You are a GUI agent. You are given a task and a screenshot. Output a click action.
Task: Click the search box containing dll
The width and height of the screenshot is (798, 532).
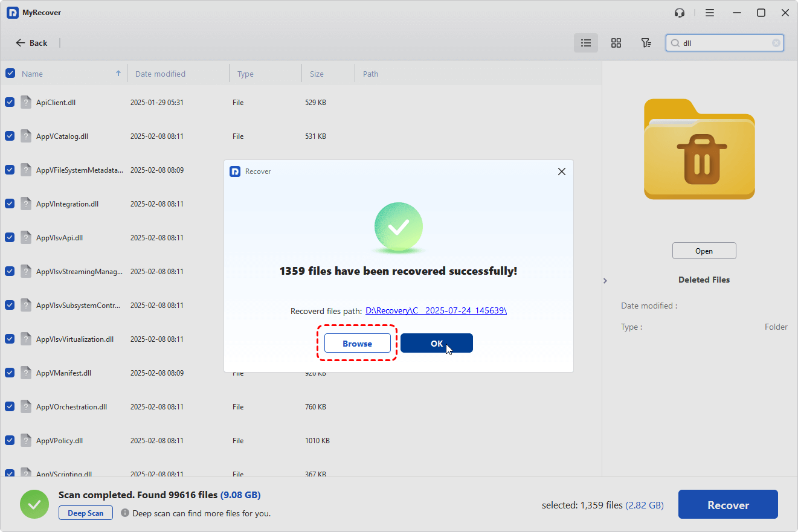[x=725, y=43]
